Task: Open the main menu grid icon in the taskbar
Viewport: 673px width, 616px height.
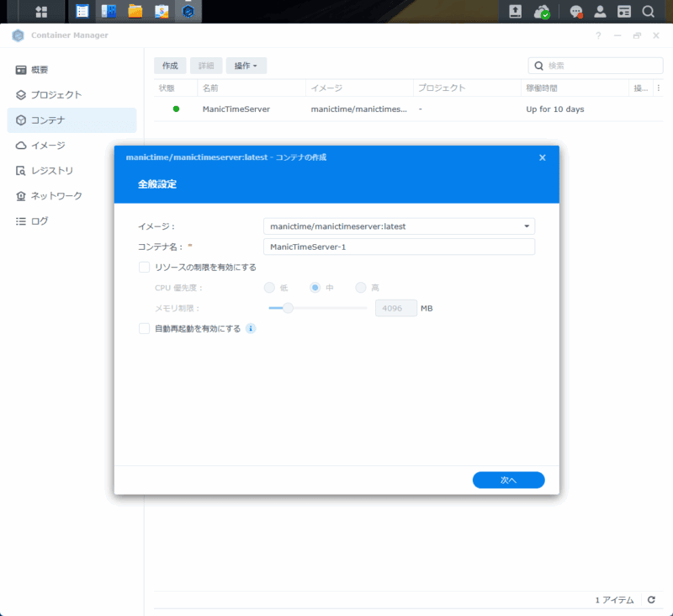Action: point(40,12)
